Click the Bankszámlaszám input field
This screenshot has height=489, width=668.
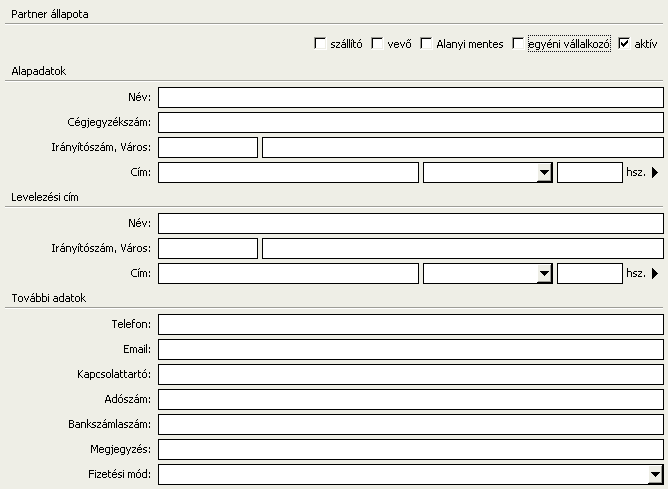(x=411, y=425)
